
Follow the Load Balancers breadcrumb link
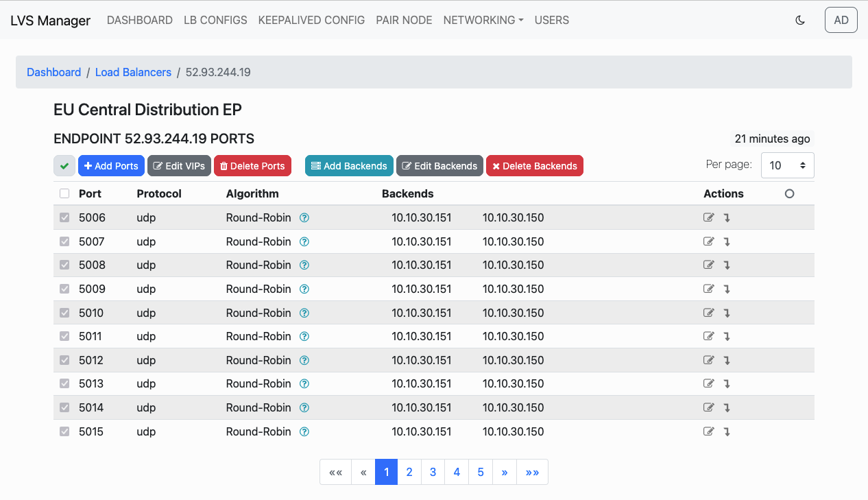click(133, 72)
